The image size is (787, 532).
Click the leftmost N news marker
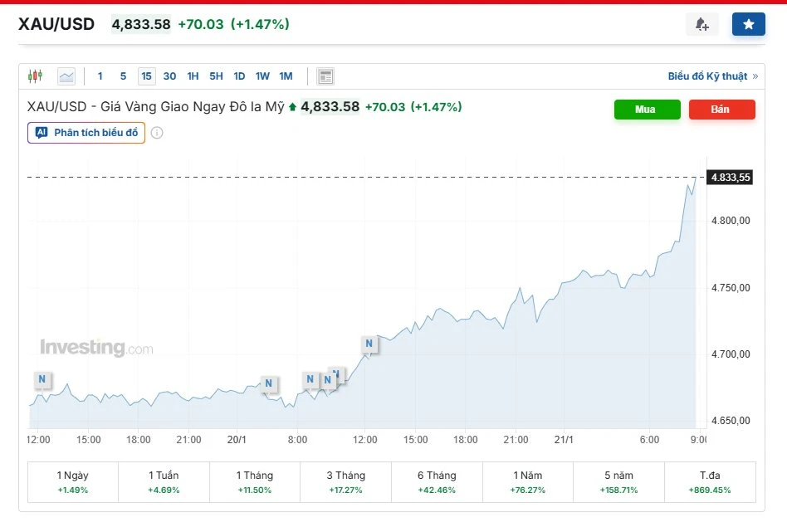click(x=42, y=380)
